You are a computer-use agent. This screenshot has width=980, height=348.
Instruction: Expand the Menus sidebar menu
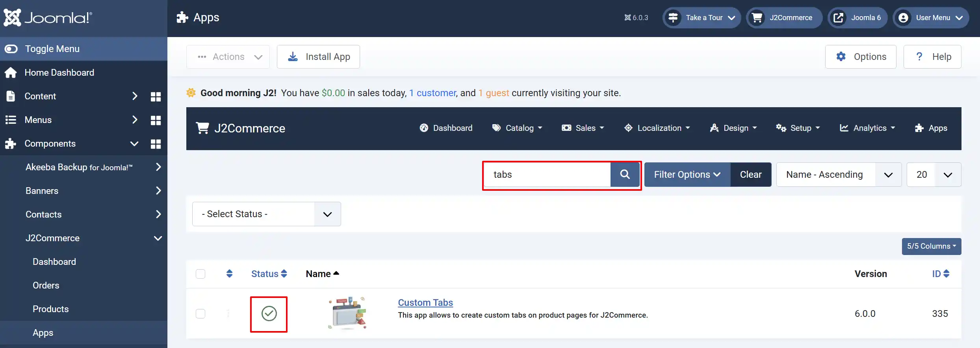pos(135,120)
